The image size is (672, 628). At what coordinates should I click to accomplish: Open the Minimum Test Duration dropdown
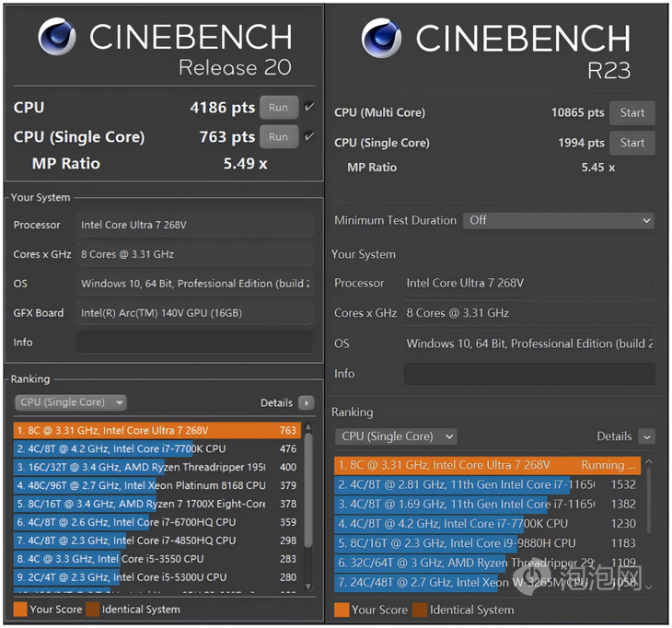pos(558,221)
